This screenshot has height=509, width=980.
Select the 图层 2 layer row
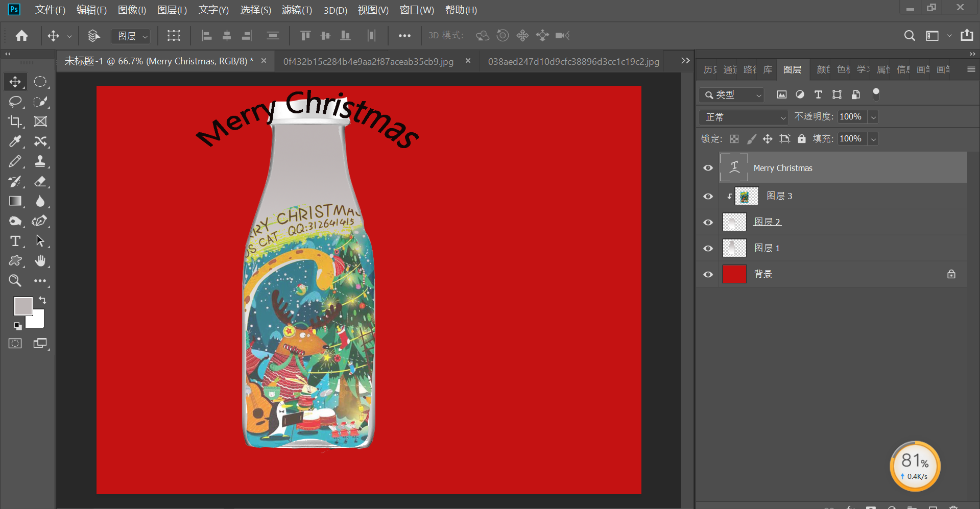pos(832,222)
